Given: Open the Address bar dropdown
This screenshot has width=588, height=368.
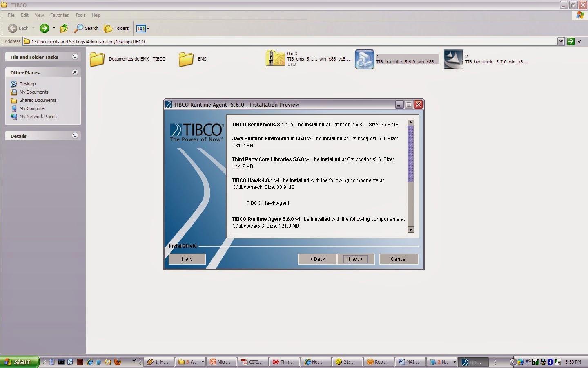Looking at the screenshot, I should tap(561, 41).
